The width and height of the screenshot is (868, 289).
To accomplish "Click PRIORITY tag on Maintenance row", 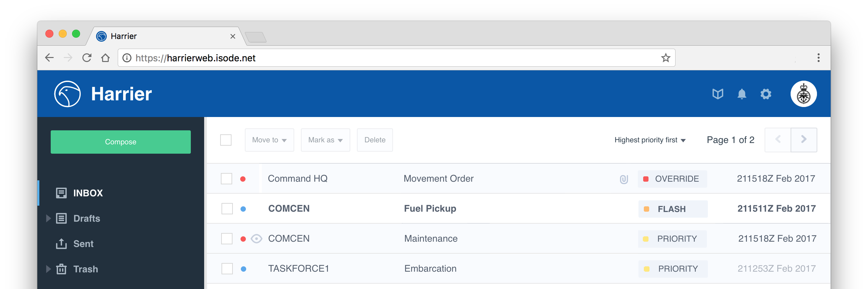I will [x=672, y=239].
